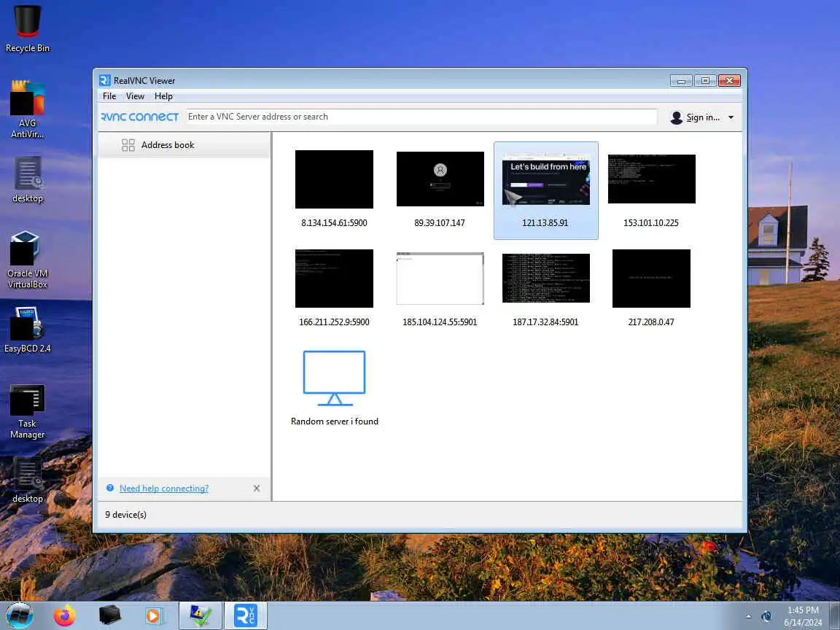Open Firefox from the taskbar
Image resolution: width=840 pixels, height=630 pixels.
coord(65,616)
